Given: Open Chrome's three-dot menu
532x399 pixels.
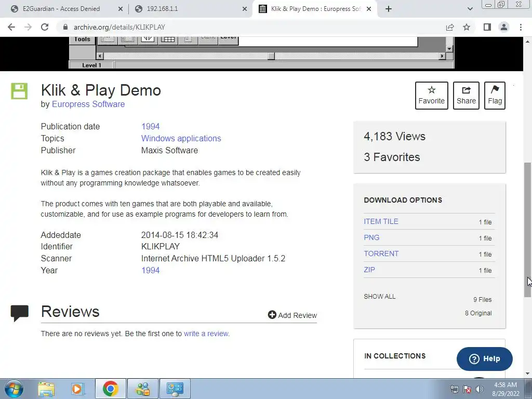Looking at the screenshot, I should [x=521, y=27].
